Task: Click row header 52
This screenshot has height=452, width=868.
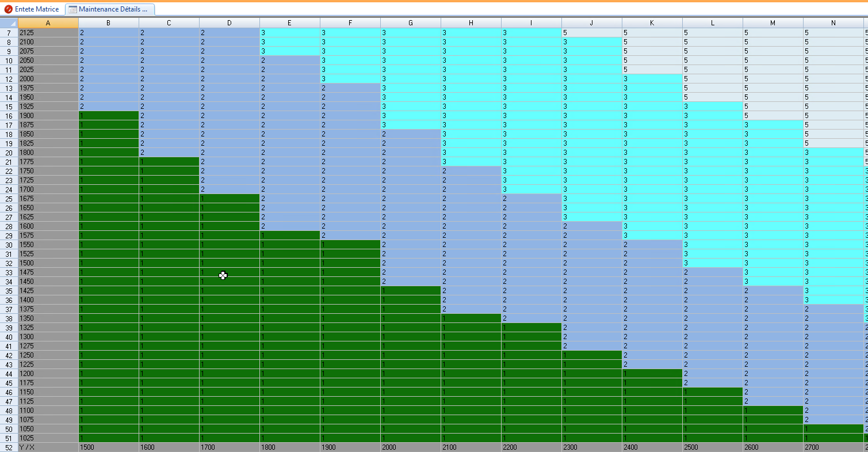Action: coord(9,447)
